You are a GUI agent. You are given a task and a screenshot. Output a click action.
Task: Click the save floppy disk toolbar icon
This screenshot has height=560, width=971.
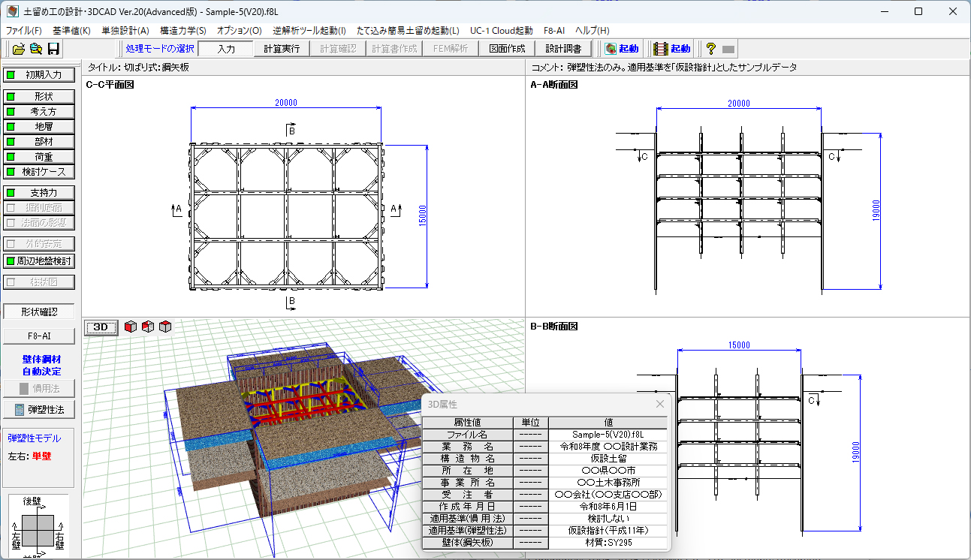[x=53, y=49]
